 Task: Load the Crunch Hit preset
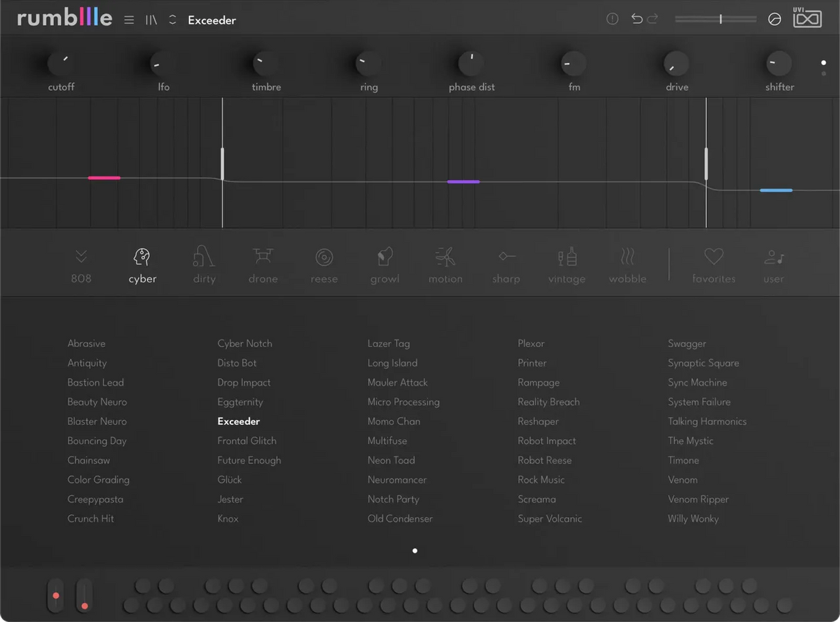click(x=91, y=518)
